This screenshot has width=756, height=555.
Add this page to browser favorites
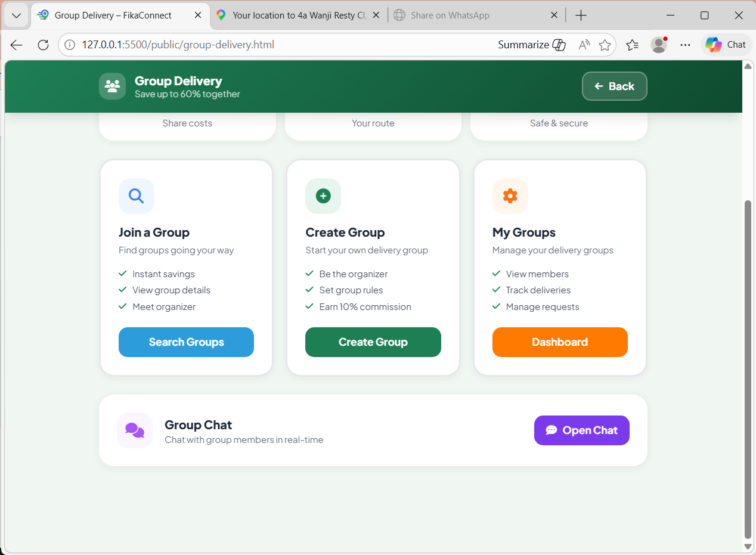(x=605, y=45)
